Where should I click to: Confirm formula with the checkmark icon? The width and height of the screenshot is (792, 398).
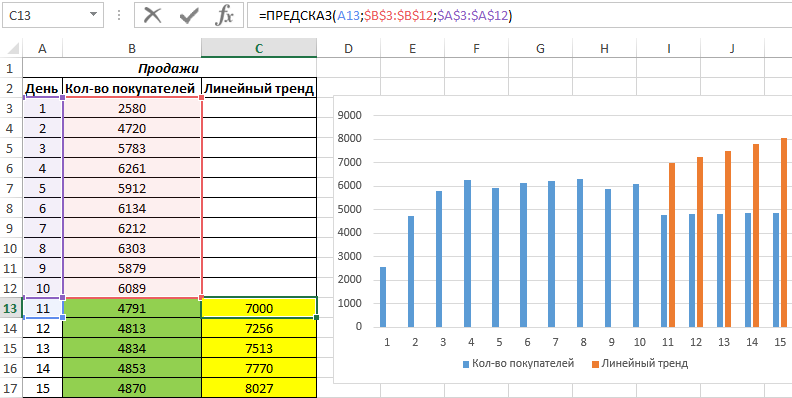[x=188, y=16]
